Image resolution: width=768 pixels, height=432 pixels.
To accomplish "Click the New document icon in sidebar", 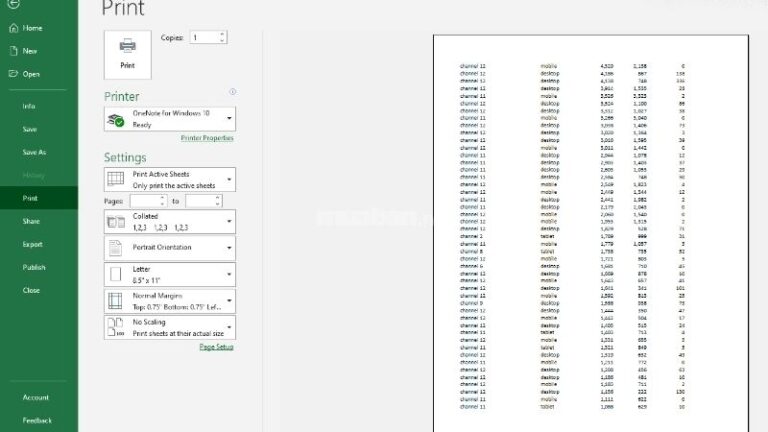I will 14,51.
